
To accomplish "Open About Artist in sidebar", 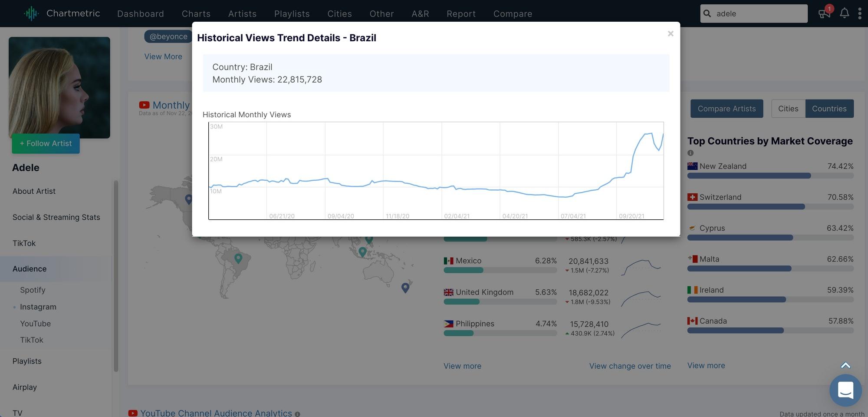I will (34, 191).
